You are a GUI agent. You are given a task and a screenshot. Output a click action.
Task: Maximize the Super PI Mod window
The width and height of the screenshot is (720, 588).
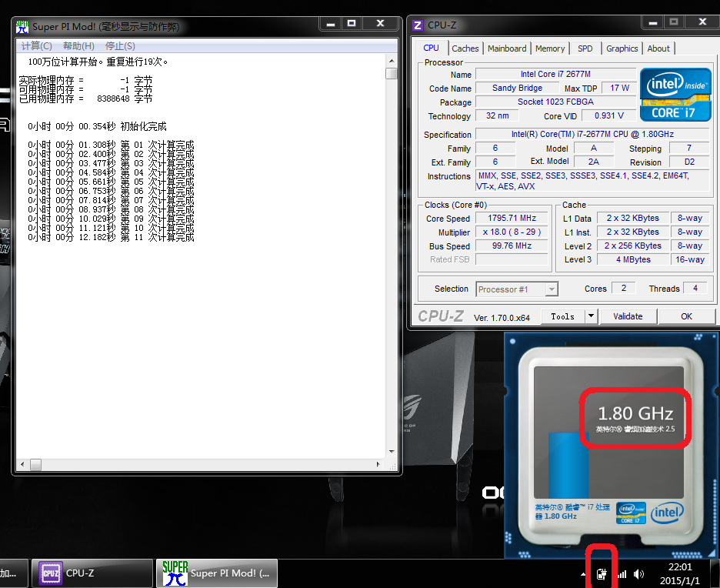352,23
